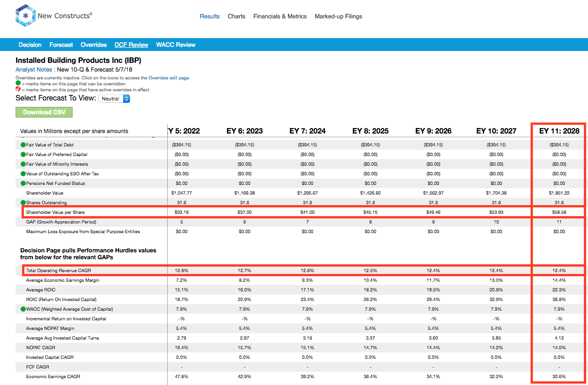Click green override dot for WACC row
The image size is (588, 385).
(23, 309)
